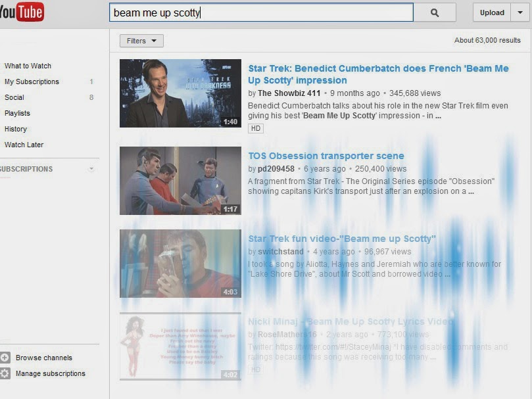Visit the pd209458 channel
The width and height of the screenshot is (532, 399).
276,169
